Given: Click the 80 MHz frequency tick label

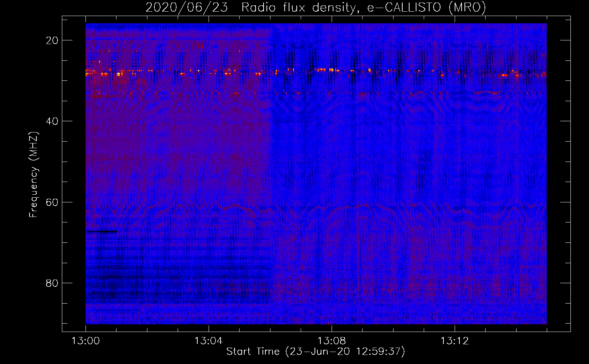Looking at the screenshot, I should coord(52,283).
